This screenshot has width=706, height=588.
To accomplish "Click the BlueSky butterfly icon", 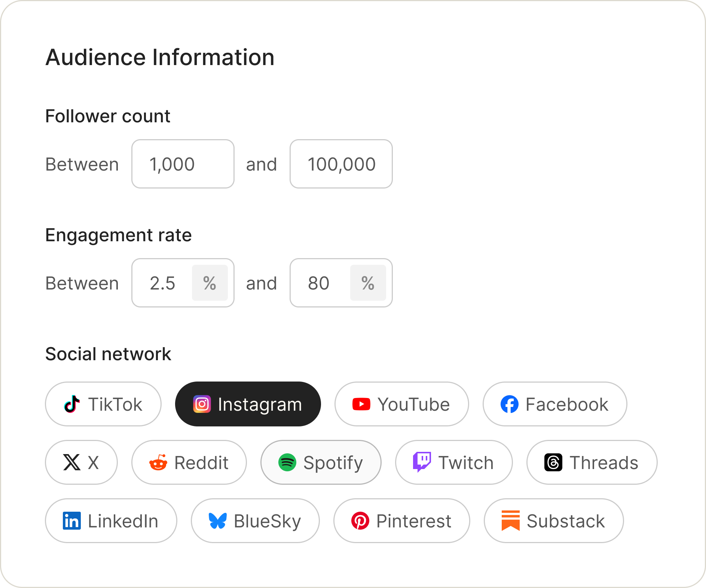I will 218,521.
